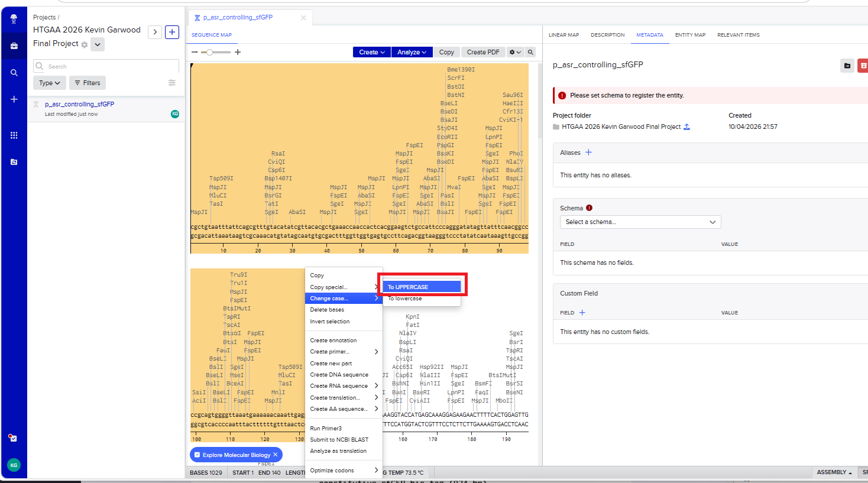Switch to the RELEVANT ITEMS tab
Screen dimensions: 868x483
pyautogui.click(x=739, y=35)
